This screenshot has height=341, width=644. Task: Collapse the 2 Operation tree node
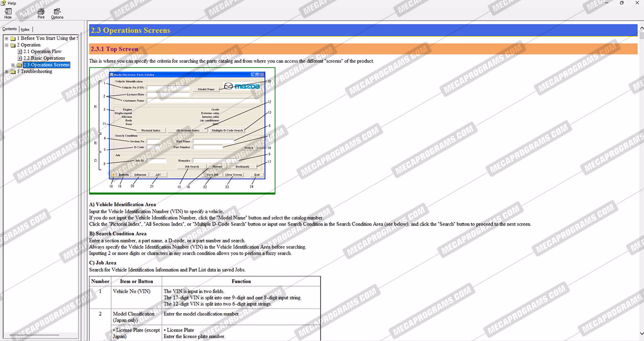(x=7, y=45)
